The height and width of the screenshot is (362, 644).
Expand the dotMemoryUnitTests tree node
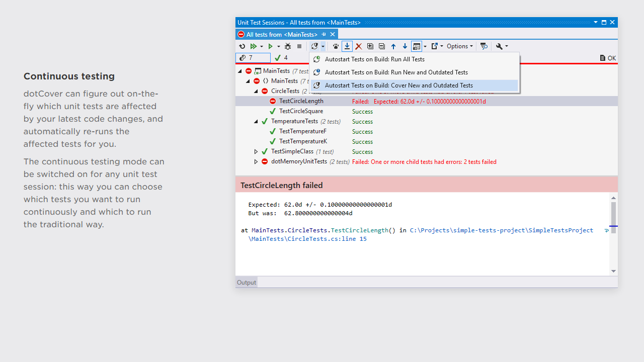[256, 162]
